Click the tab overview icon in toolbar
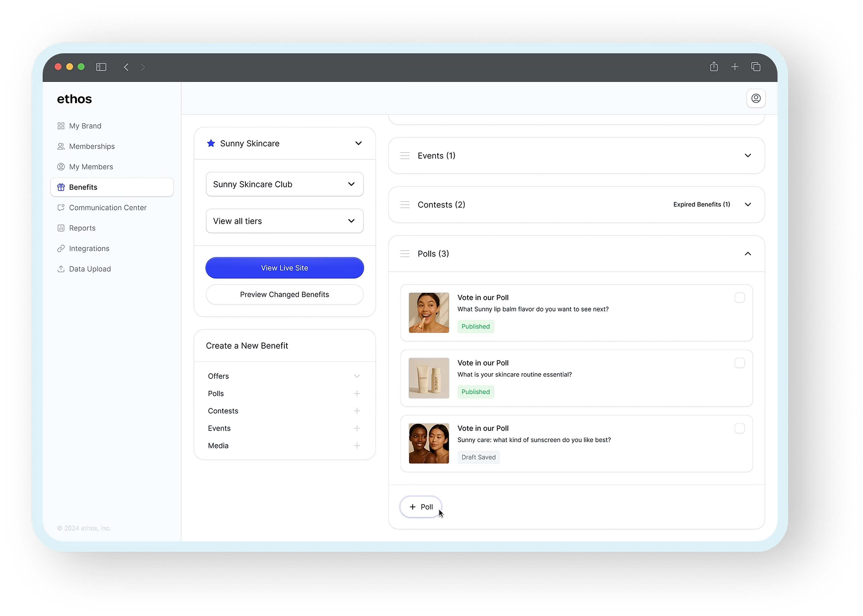 (x=756, y=67)
